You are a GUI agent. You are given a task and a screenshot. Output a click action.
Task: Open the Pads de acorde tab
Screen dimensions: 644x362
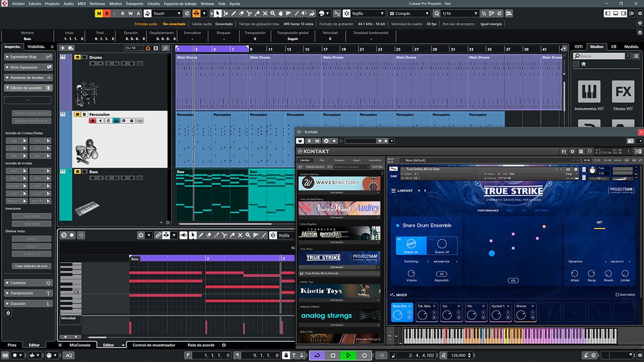click(x=201, y=345)
